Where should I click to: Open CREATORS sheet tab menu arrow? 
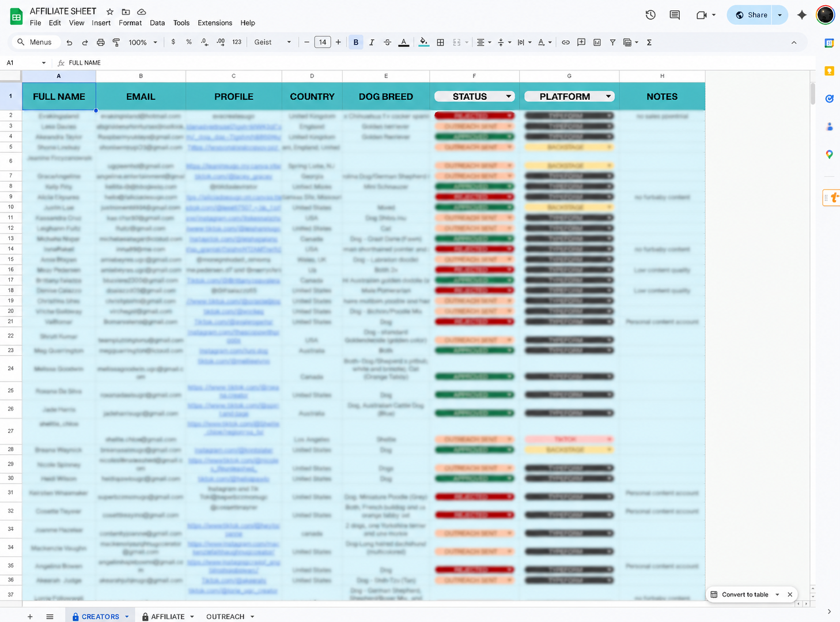[127, 616]
